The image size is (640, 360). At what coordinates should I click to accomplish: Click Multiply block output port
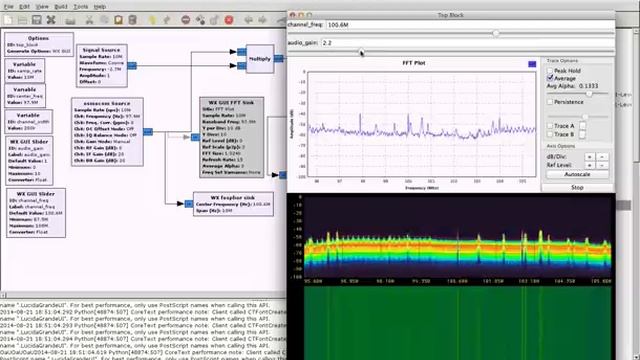point(278,59)
